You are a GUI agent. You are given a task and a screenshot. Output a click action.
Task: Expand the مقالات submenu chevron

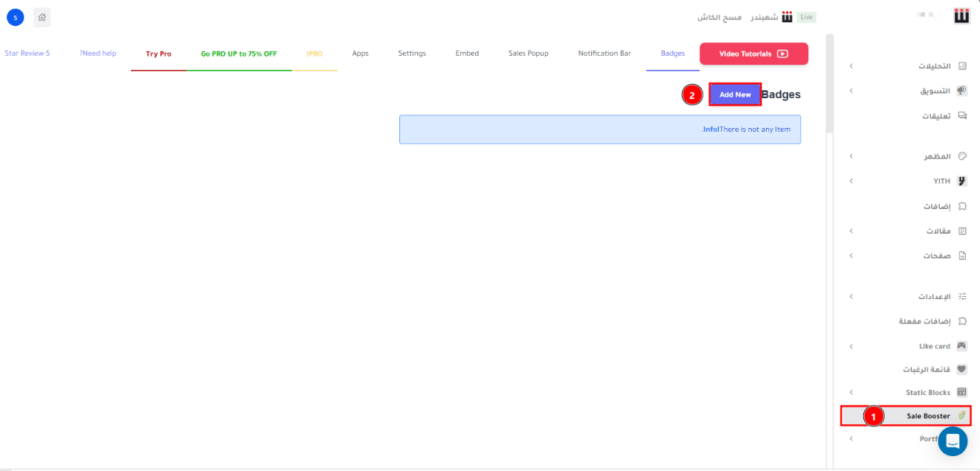pyautogui.click(x=851, y=231)
